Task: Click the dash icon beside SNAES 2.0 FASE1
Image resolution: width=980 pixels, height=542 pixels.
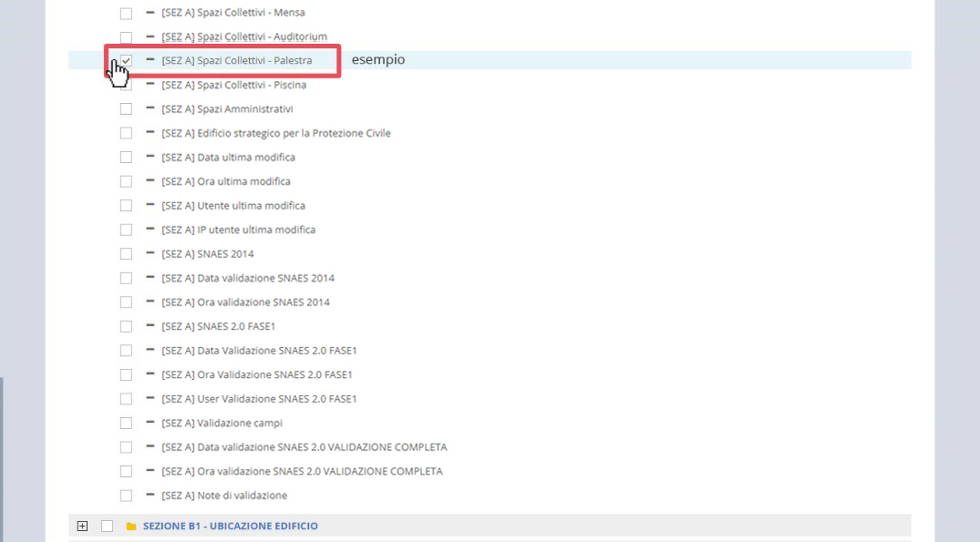Action: (150, 326)
